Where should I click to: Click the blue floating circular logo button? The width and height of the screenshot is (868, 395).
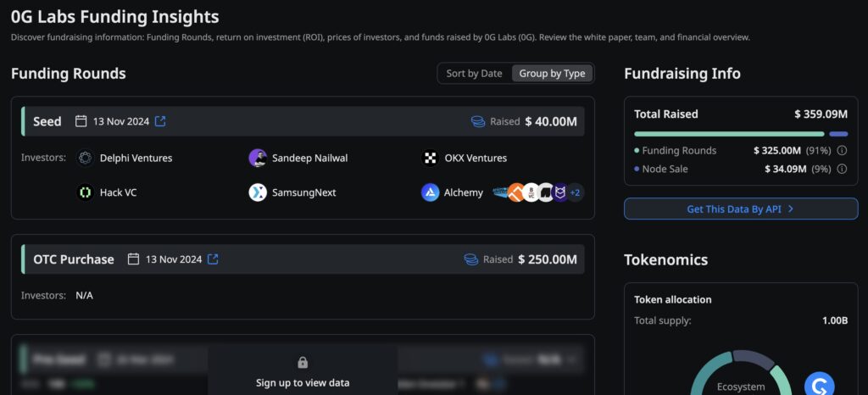tap(820, 384)
